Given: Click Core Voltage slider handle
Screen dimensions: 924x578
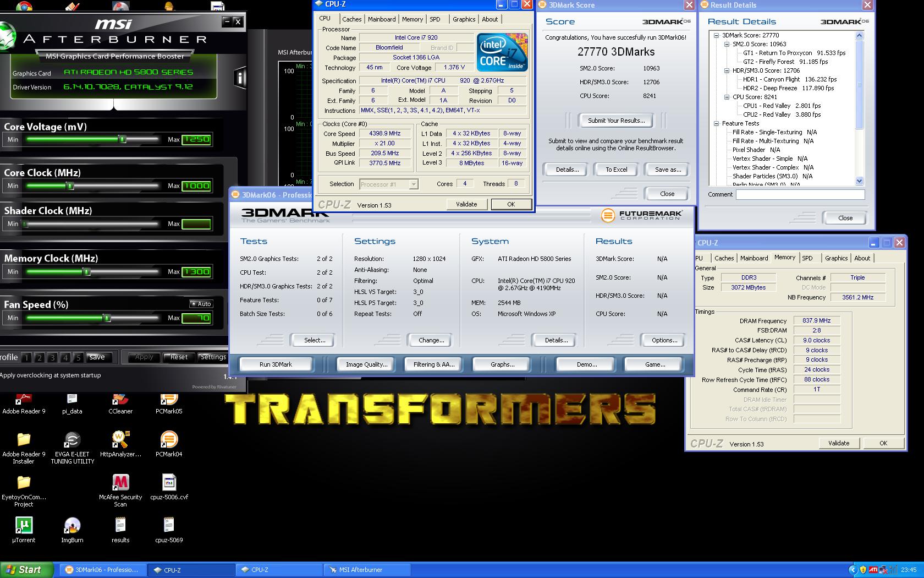Looking at the screenshot, I should [x=123, y=139].
